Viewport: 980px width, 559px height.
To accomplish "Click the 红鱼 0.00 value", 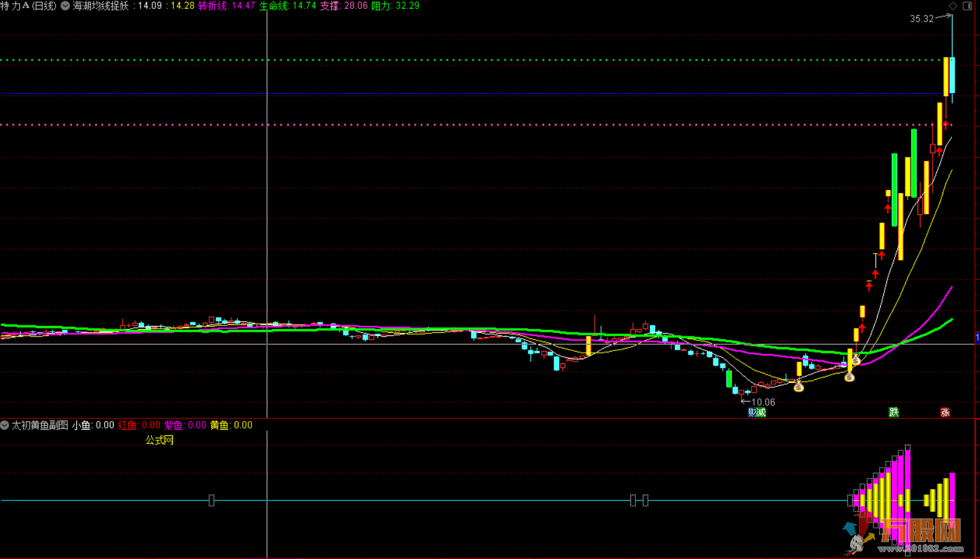I will point(139,425).
